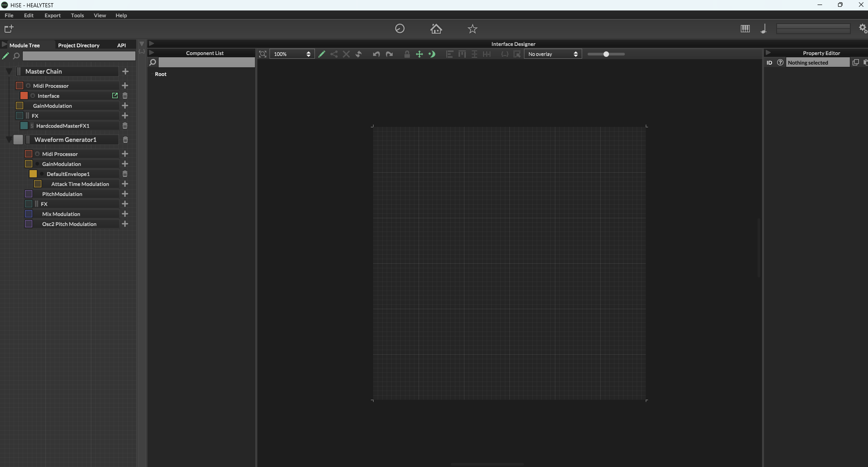Click the green moon-star icon
The height and width of the screenshot is (467, 868).
click(432, 54)
